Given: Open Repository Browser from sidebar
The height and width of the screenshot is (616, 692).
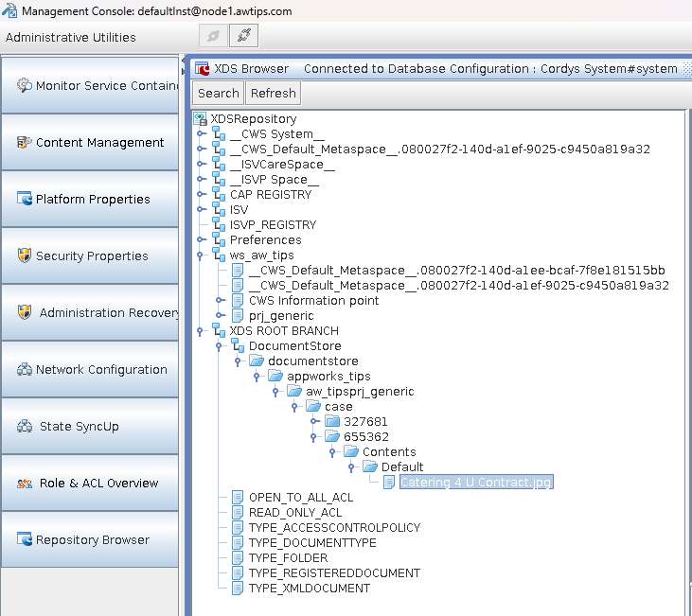Looking at the screenshot, I should point(92,539).
